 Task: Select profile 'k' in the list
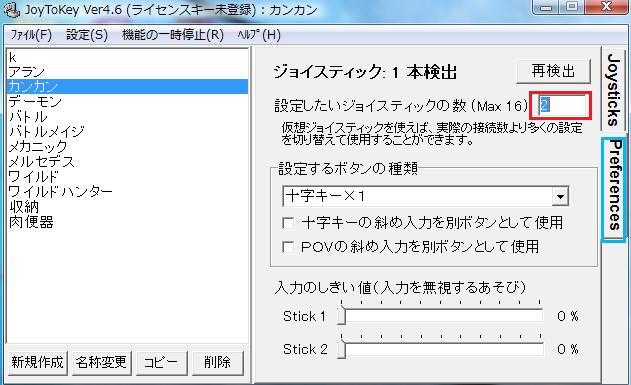128,57
